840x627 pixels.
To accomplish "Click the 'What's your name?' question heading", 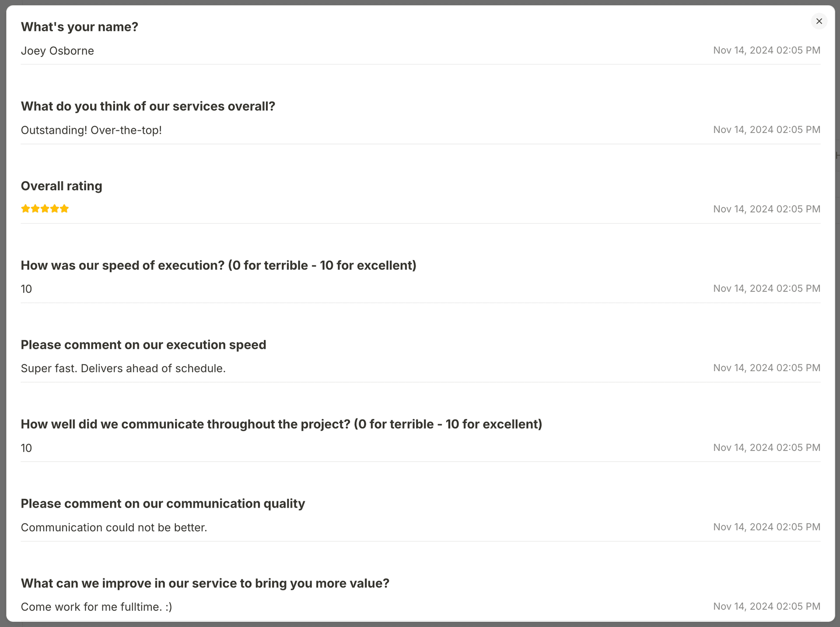I will (x=80, y=27).
